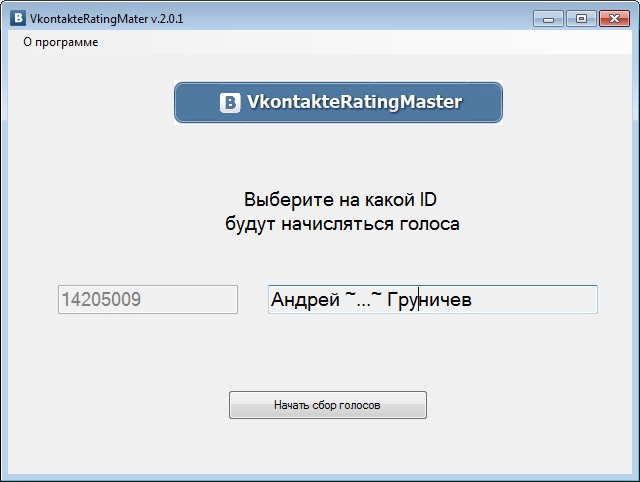Click the VK logo icon in banner
The height and width of the screenshot is (482, 640).
point(230,102)
